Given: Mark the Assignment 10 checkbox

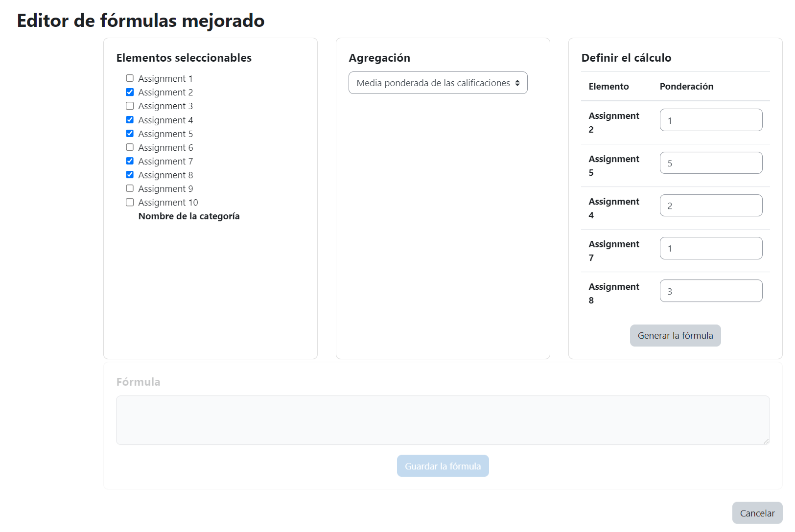Looking at the screenshot, I should click(x=130, y=202).
